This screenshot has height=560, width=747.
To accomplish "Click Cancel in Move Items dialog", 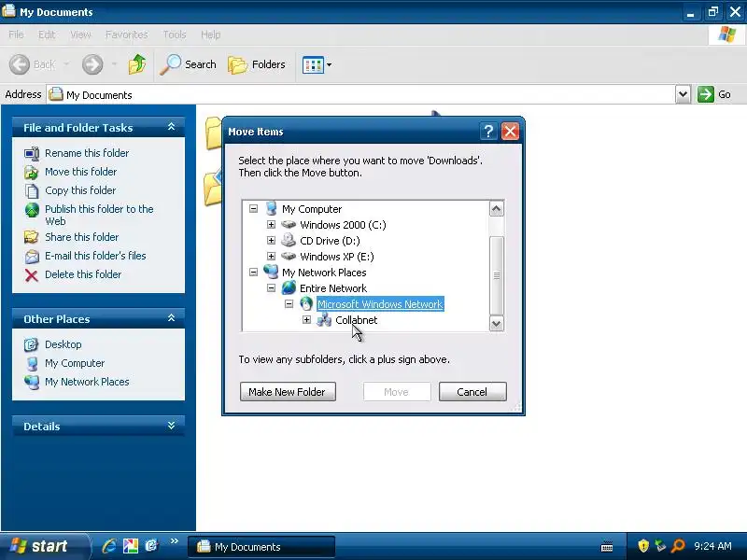I will click(x=472, y=391).
